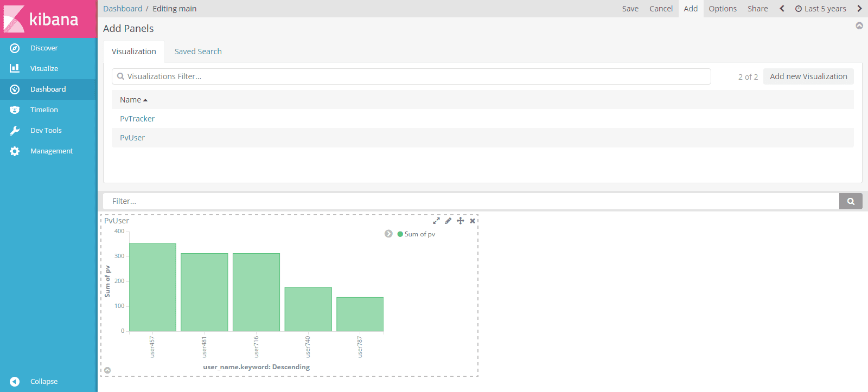Click the user787 bar in chart
The image size is (868, 392).
point(360,314)
